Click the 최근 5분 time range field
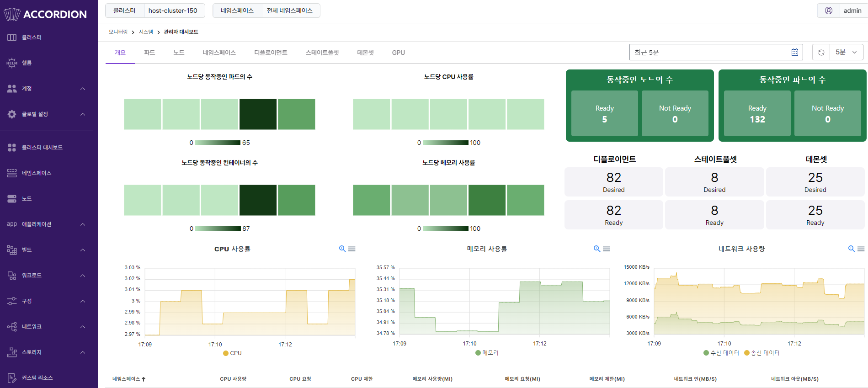This screenshot has width=868, height=388. [x=716, y=53]
